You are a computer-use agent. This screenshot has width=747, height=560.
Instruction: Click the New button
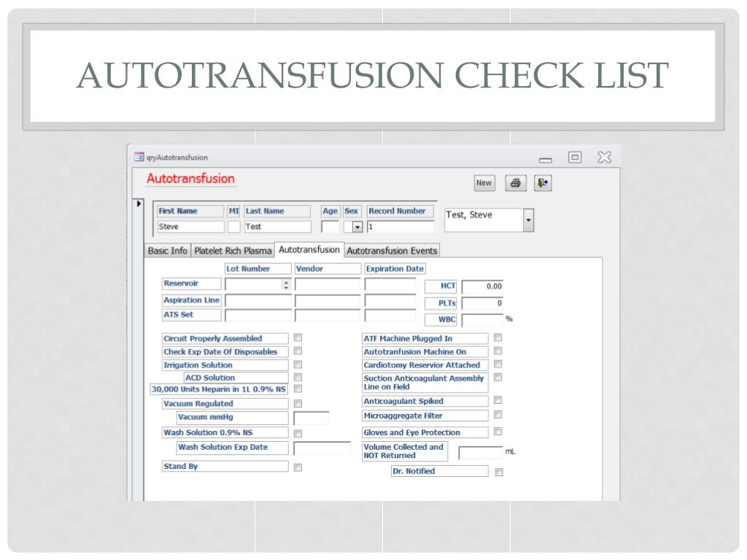coord(484,183)
